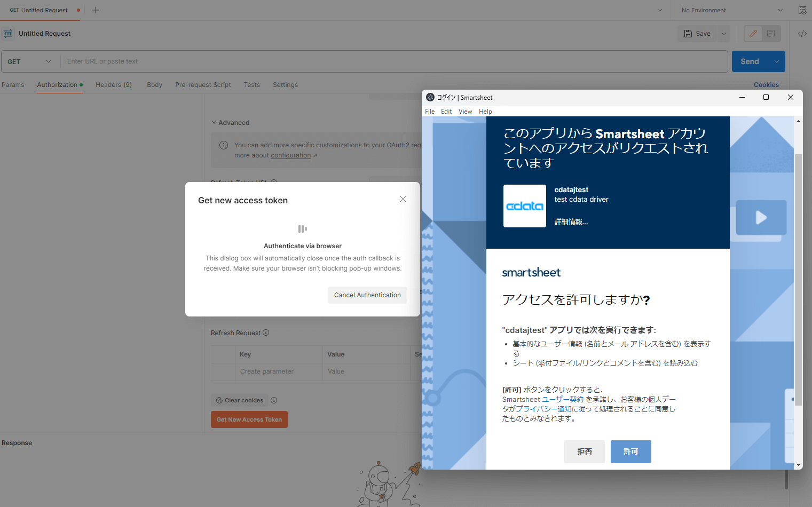The image size is (812, 507).
Task: Open the Save options dropdown arrow
Action: point(724,34)
